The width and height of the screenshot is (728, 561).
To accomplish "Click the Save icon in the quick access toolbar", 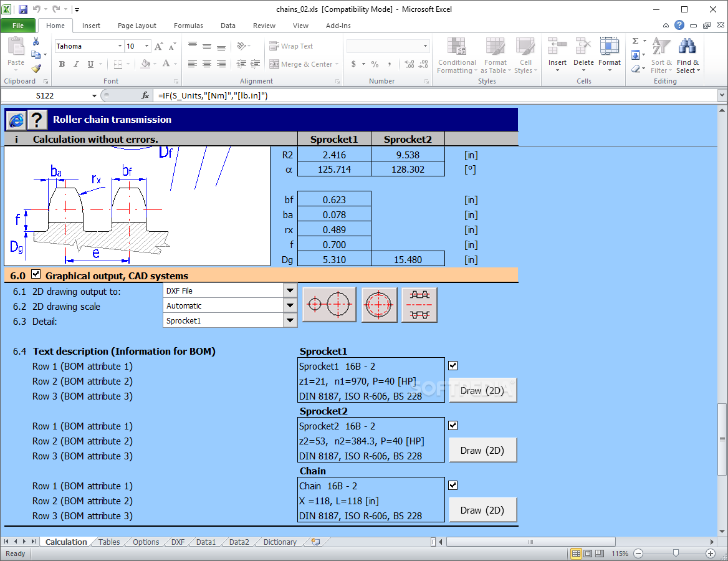I will (22, 9).
